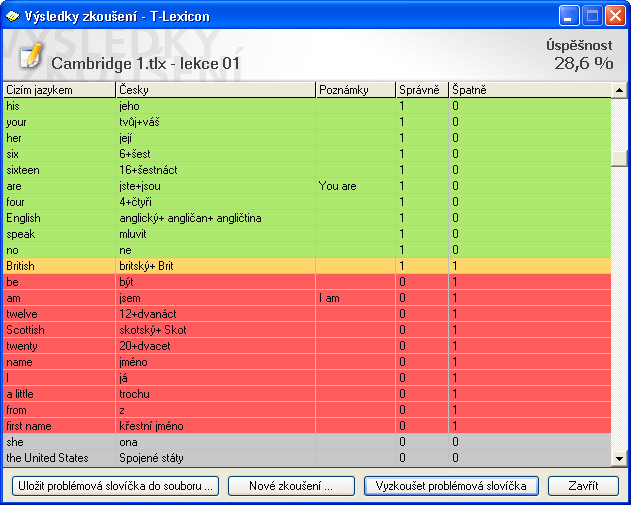
Task: Select the 'sixteen' word cell
Action: pyautogui.click(x=60, y=170)
